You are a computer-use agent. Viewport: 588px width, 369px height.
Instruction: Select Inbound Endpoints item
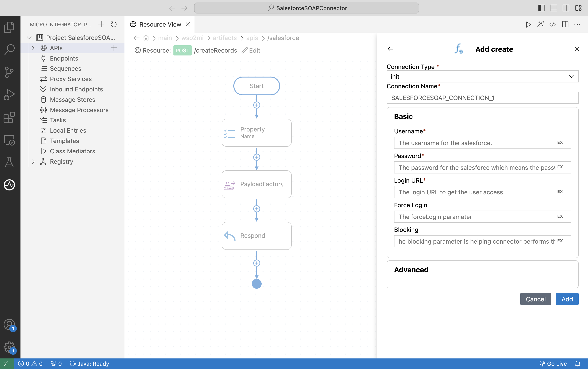[x=76, y=89]
